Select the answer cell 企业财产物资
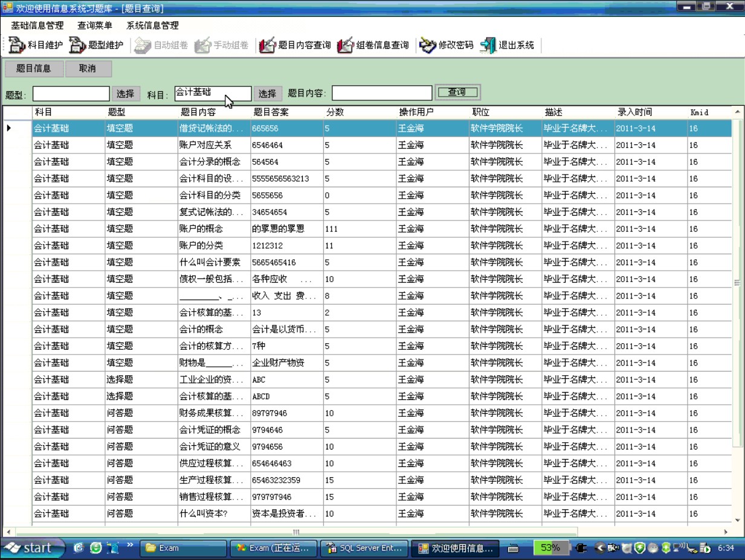The height and width of the screenshot is (560, 745). pos(286,363)
